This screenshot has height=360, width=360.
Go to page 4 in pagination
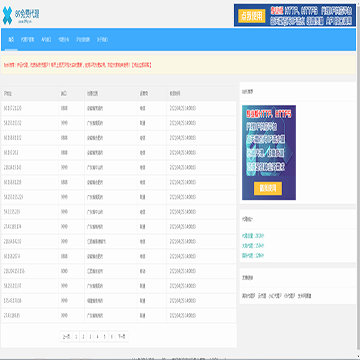(x=97, y=337)
